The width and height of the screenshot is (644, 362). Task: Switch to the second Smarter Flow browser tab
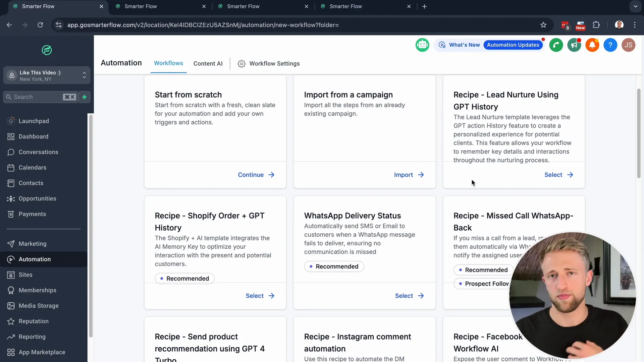(160, 6)
